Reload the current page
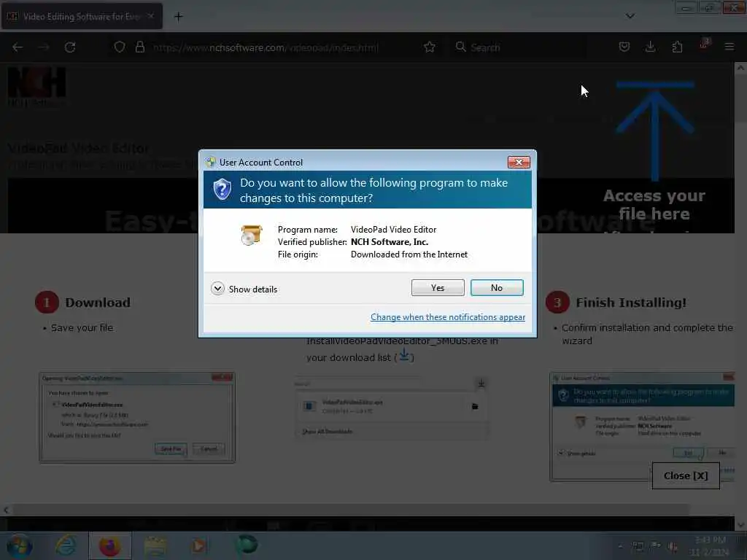Screen dimensions: 747x560 pyautogui.click(x=70, y=47)
